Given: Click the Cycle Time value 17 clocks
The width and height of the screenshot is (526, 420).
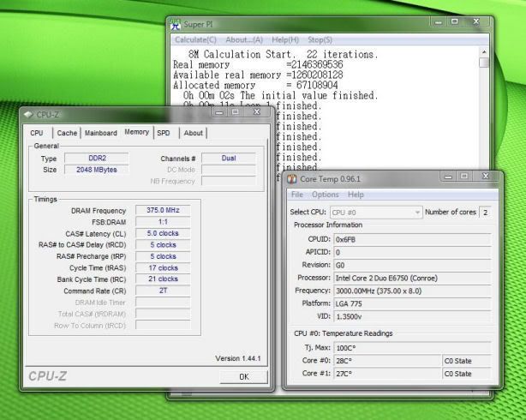Looking at the screenshot, I should [x=163, y=268].
